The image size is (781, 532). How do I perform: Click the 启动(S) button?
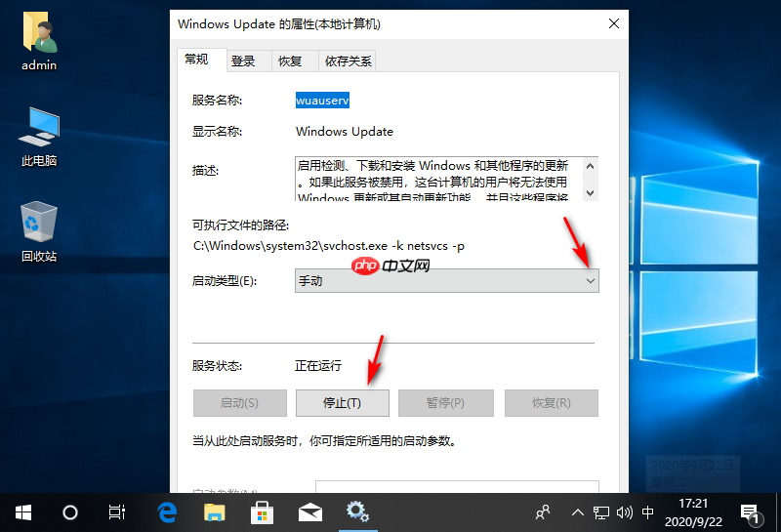coord(239,403)
